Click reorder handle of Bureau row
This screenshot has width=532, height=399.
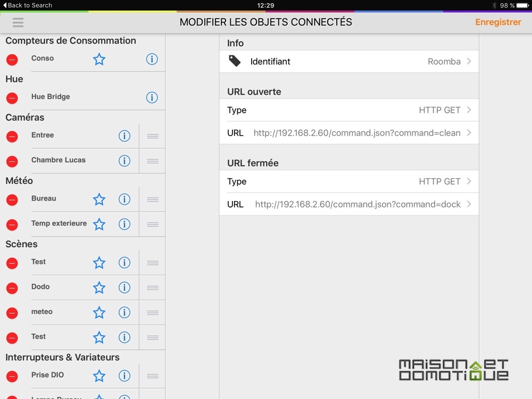pos(153,199)
